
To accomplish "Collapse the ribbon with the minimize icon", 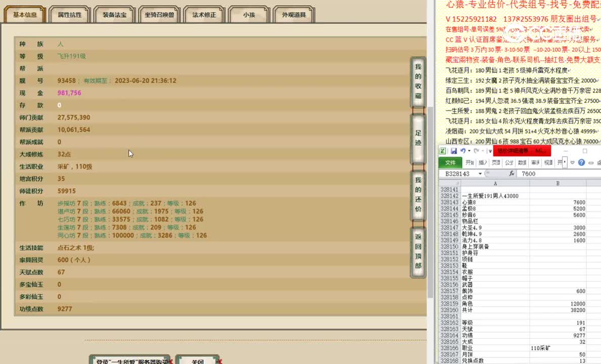I will click(590, 163).
